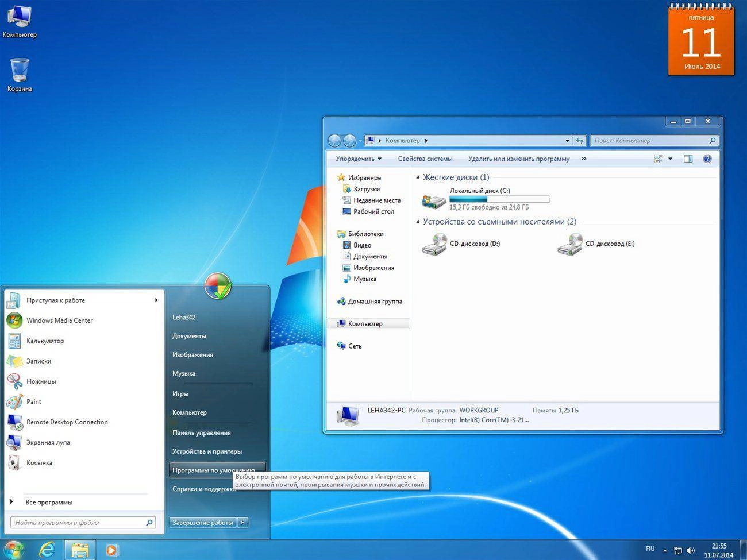The width and height of the screenshot is (747, 560).
Task: Open Explorer help question mark icon
Action: click(707, 159)
